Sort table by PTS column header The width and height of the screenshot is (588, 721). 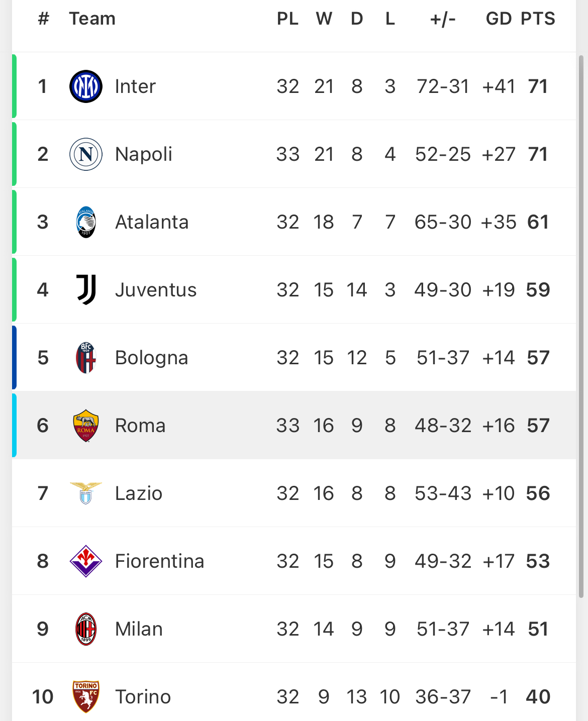(x=538, y=19)
